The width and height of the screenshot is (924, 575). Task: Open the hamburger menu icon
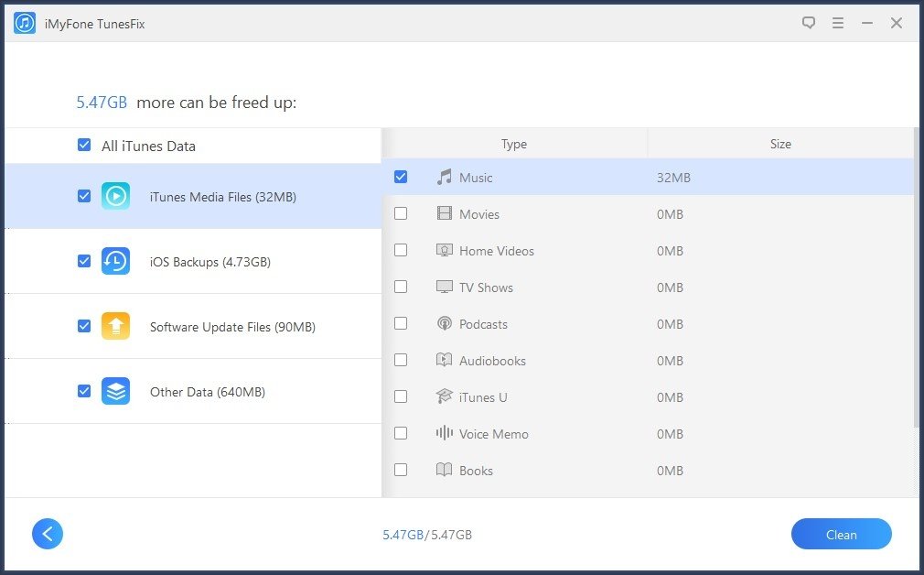tap(838, 23)
